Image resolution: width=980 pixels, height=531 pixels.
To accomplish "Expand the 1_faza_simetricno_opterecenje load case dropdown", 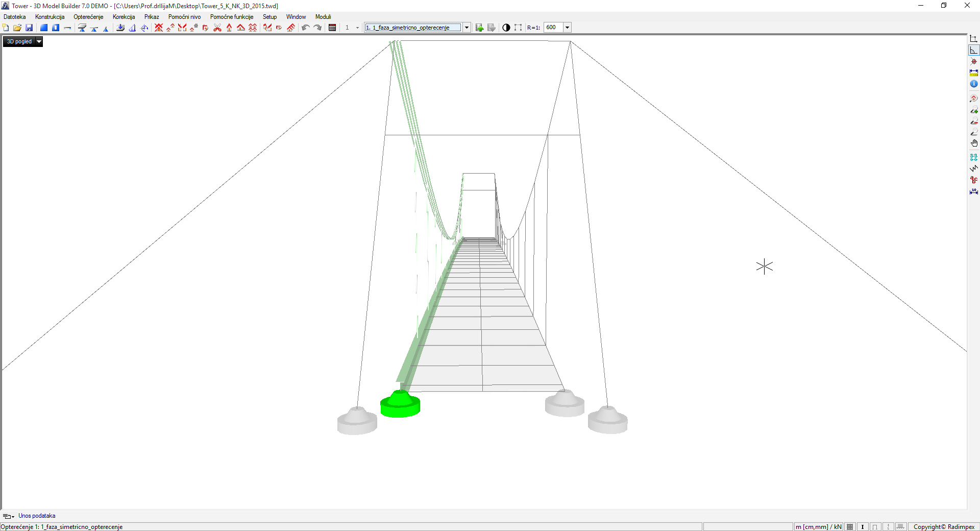I will pos(467,28).
